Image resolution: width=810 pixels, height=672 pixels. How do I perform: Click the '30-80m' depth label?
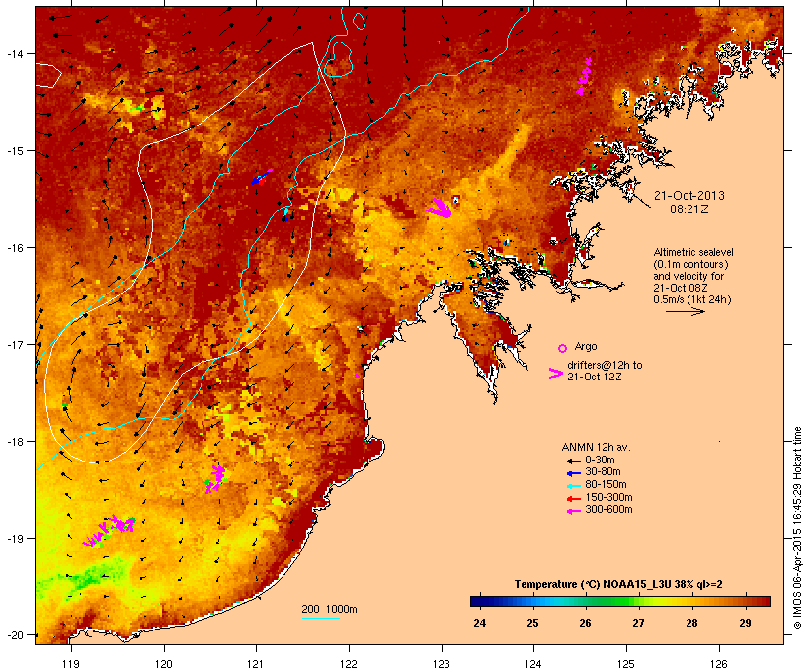pyautogui.click(x=603, y=472)
